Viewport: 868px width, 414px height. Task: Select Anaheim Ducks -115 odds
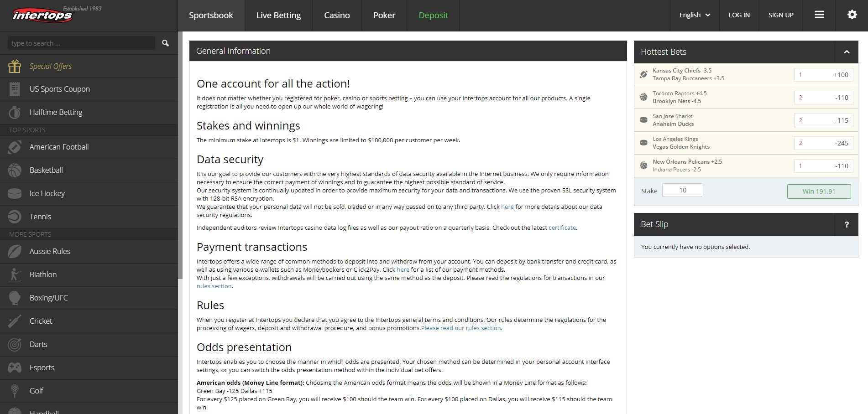(823, 120)
